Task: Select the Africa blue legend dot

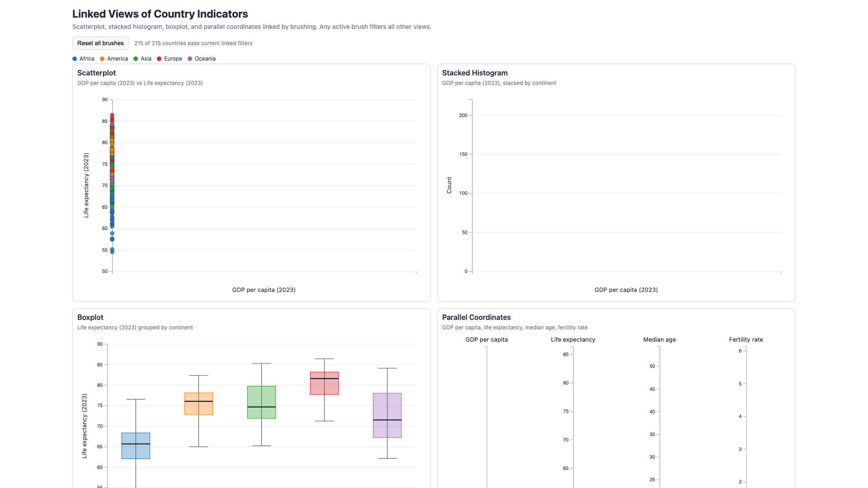Action: coord(75,59)
